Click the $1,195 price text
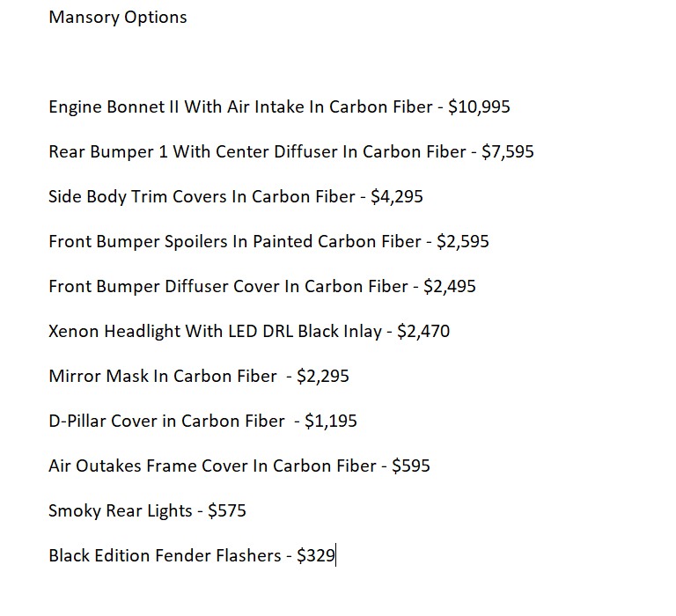This screenshot has width=676, height=616. pyautogui.click(x=331, y=421)
